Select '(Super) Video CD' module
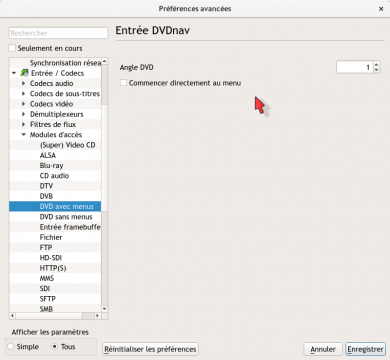 pos(55,145)
